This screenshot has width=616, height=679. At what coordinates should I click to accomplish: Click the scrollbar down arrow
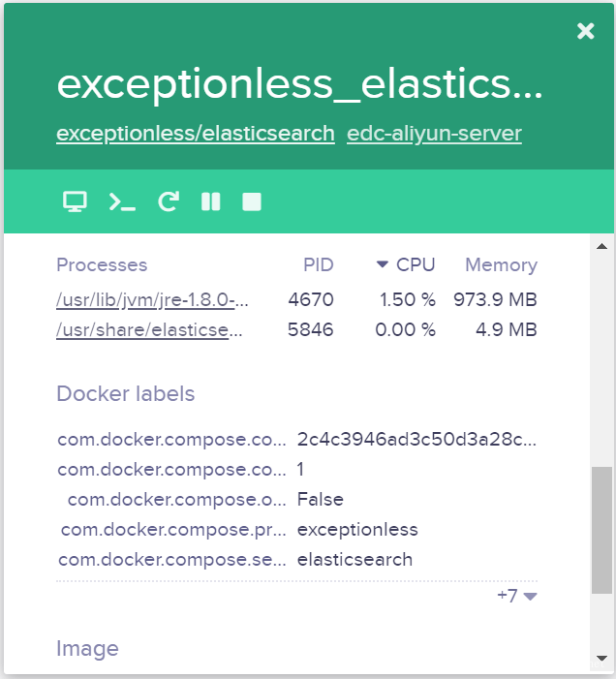pos(601,658)
